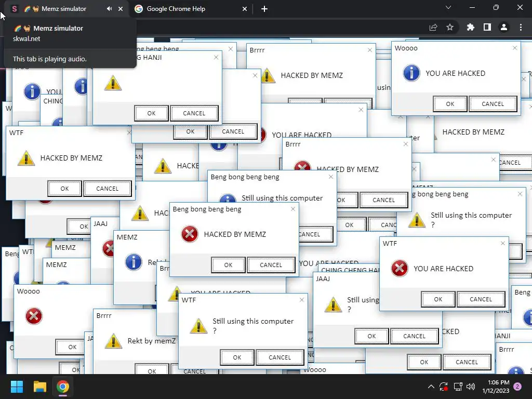This screenshot has width=532, height=399.
Task: Click CANCEL in Brrrr dialog with red error icon
Action: (384, 200)
